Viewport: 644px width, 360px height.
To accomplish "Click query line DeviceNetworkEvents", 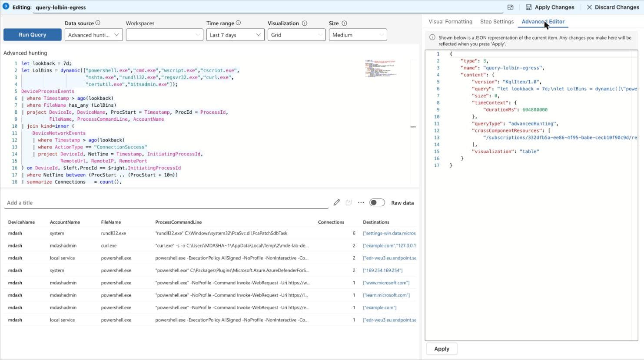I will pyautogui.click(x=59, y=133).
